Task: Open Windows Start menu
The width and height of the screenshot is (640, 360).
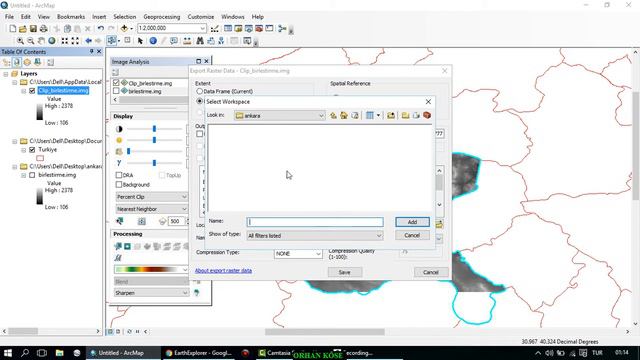Action: point(8,353)
